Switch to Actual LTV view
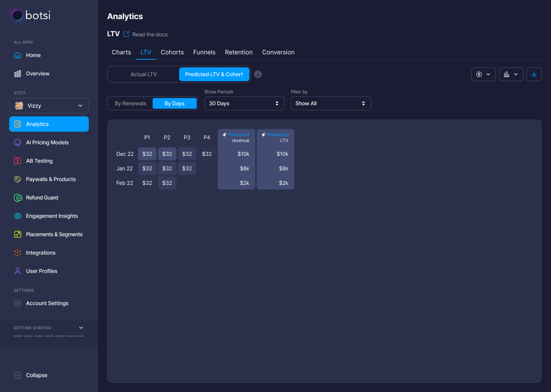 [143, 74]
